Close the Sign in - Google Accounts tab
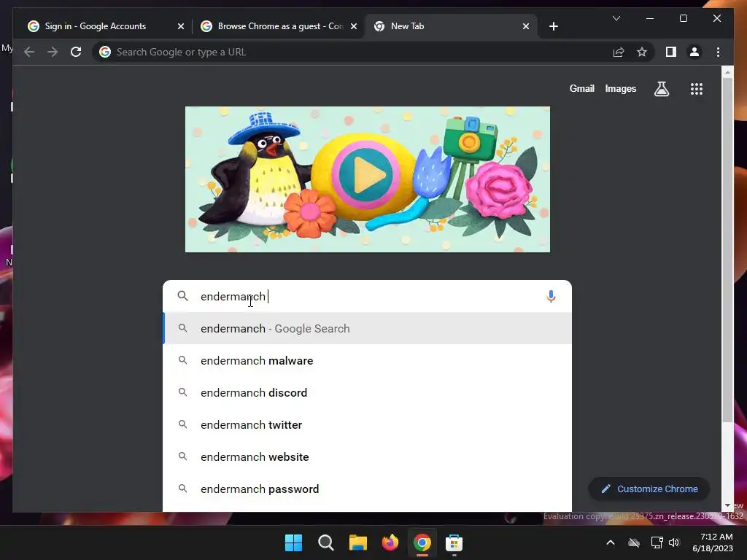Screen dimensions: 747x560 pos(181,26)
